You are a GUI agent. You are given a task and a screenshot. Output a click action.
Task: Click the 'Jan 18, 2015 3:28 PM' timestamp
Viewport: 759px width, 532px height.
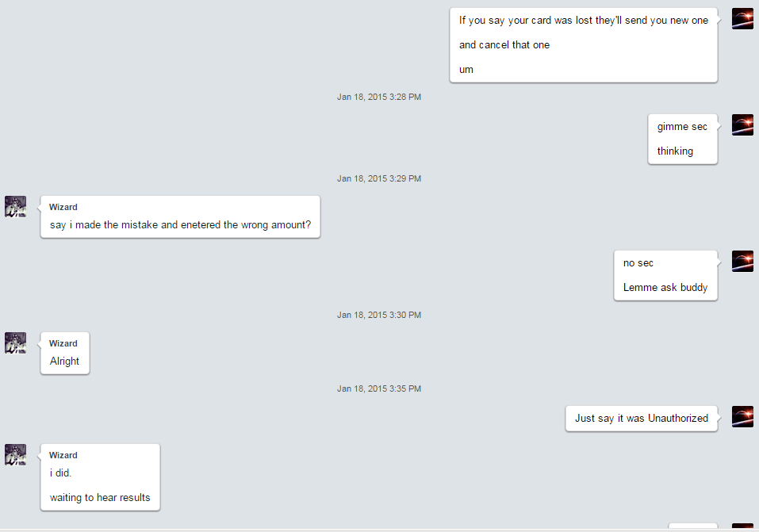coord(379,97)
